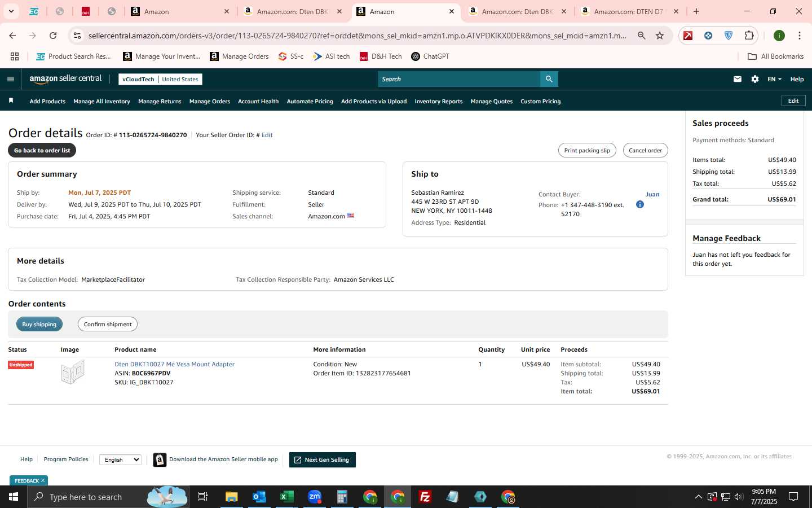812x508 pixels.
Task: Click Next Gen Selling button
Action: (323, 460)
